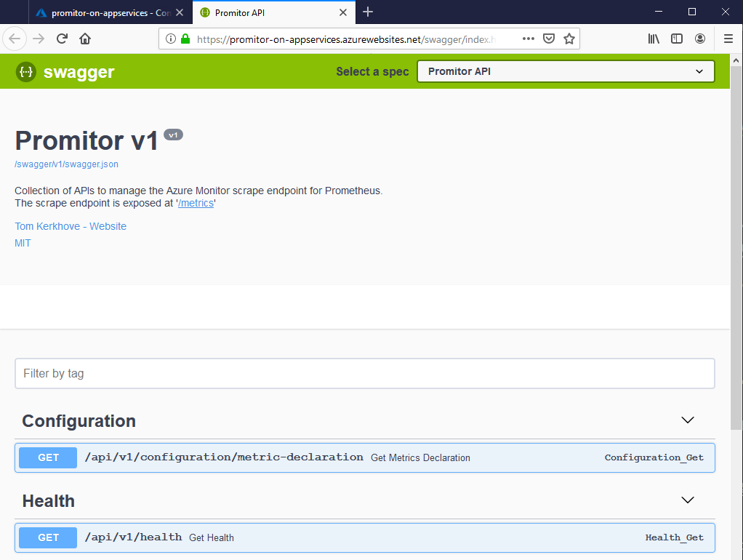Collapse the Health section chevron
743x560 pixels.
(687, 500)
